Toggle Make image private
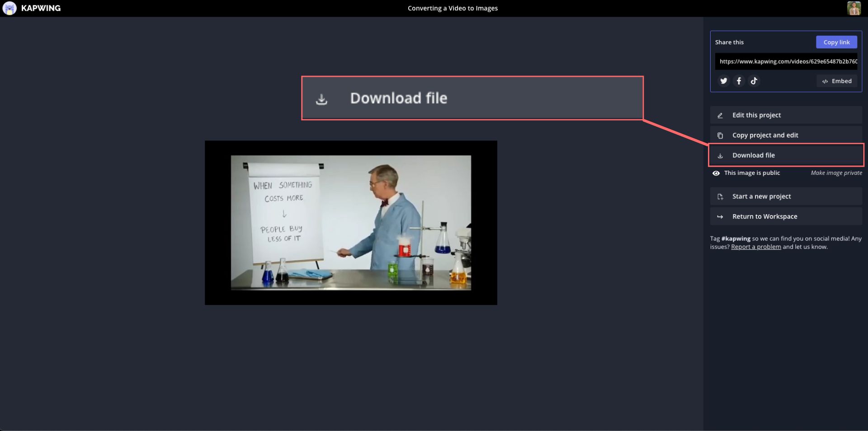 tap(836, 173)
